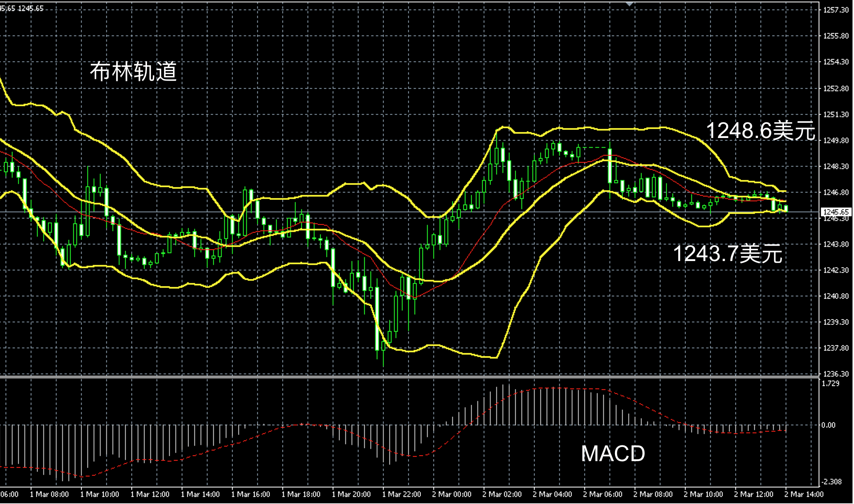854x504 pixels.
Task: Click the 1.729 MACD scale value
Action: coord(830,383)
